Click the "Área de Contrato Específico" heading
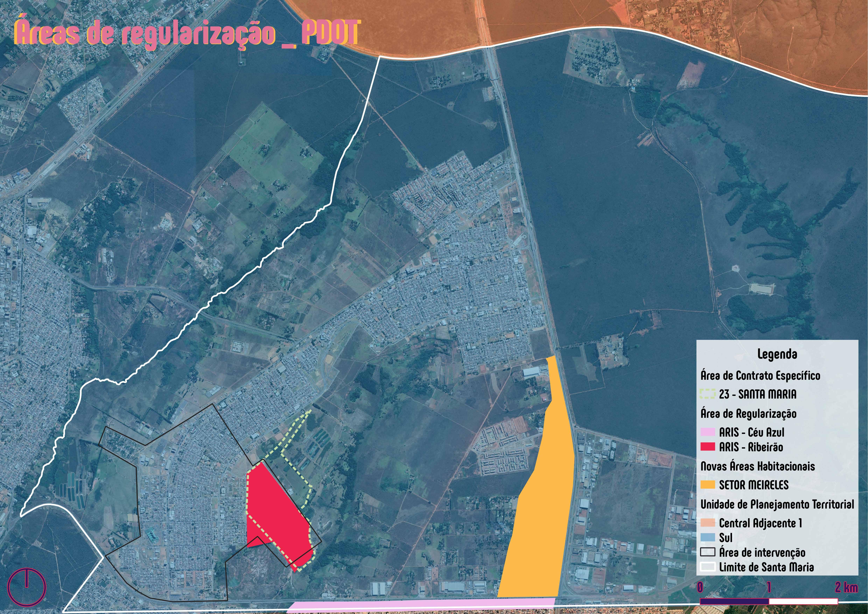The height and width of the screenshot is (614, 868). (x=760, y=376)
